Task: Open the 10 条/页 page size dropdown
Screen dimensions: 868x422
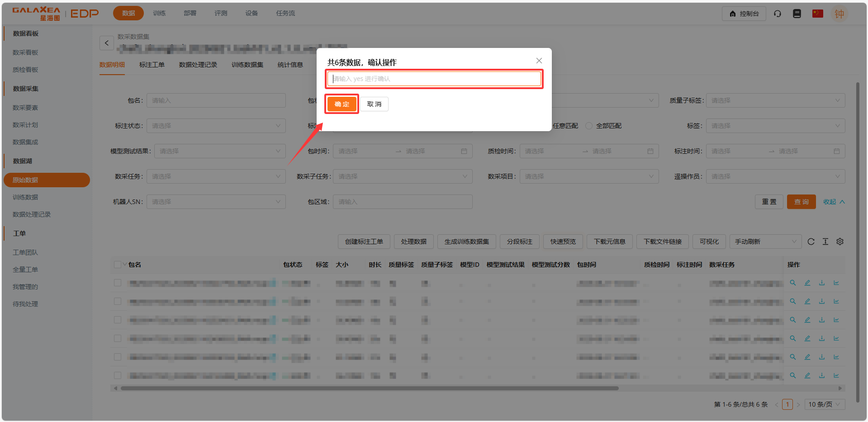Action: point(825,404)
